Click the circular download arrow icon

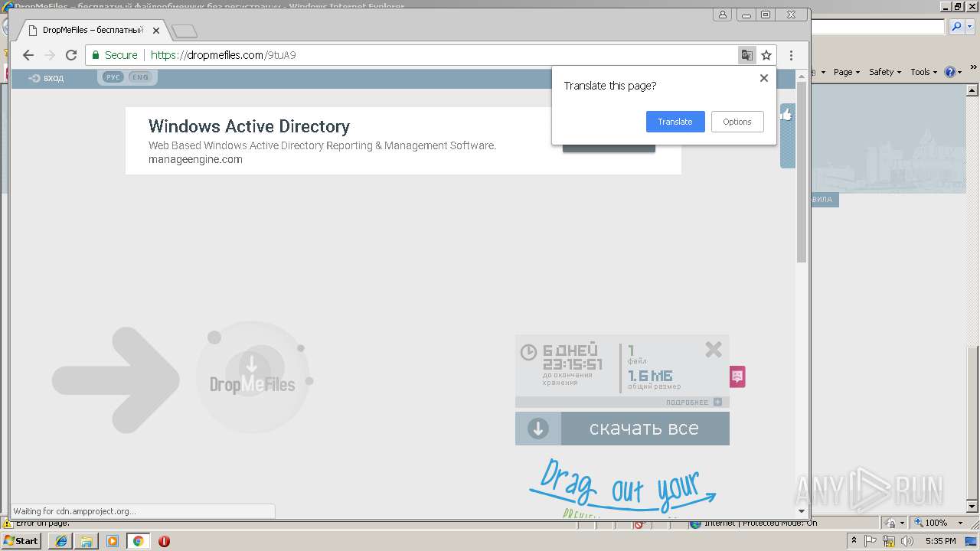pos(538,429)
